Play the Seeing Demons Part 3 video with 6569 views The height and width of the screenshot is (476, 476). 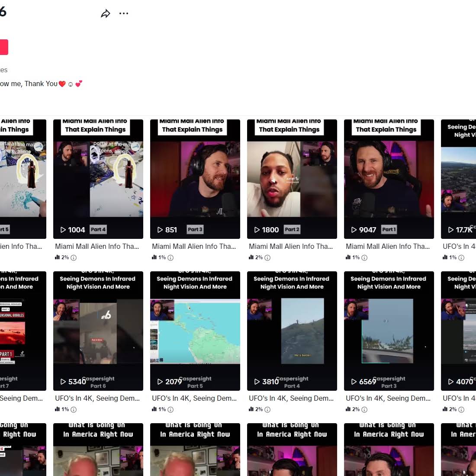pyautogui.click(x=389, y=331)
